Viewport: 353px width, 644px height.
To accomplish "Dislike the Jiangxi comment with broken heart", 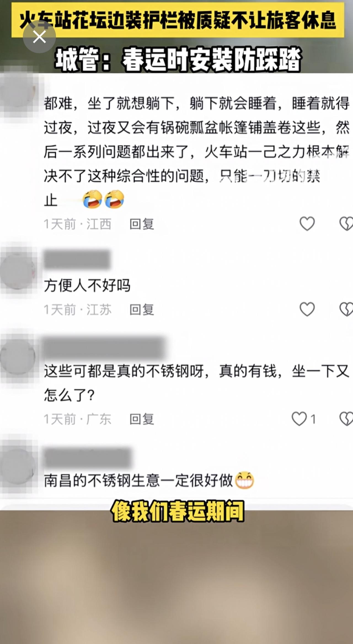I will 347,223.
